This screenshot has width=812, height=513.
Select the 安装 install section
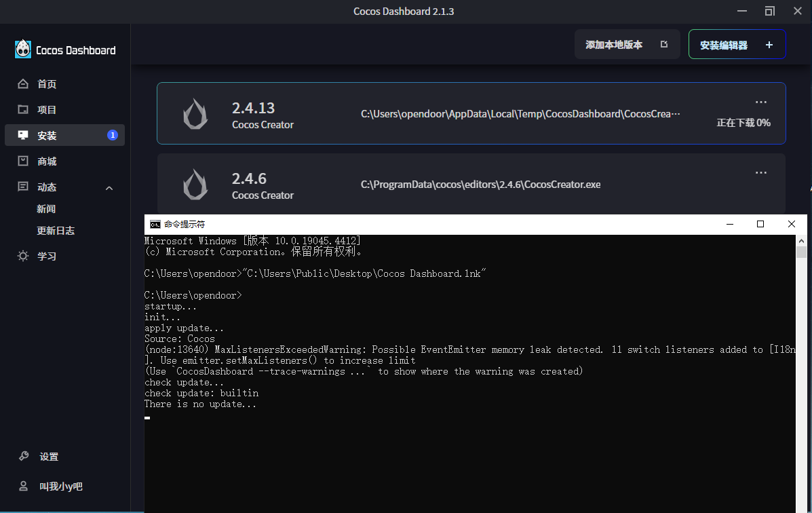tap(64, 135)
